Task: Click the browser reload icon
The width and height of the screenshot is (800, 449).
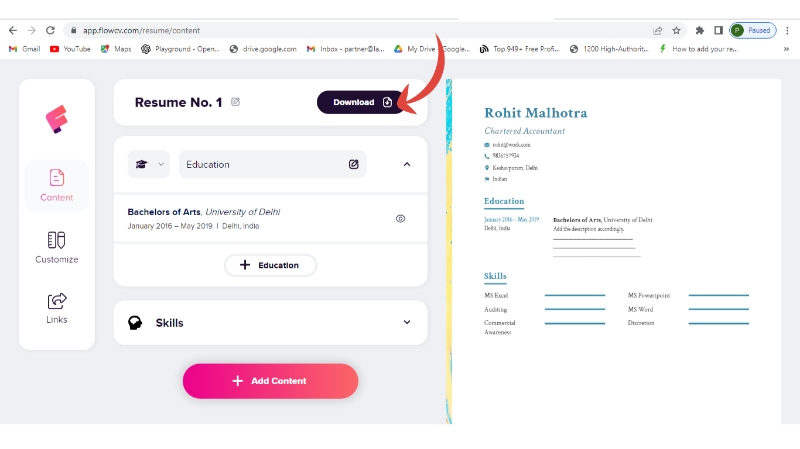Action: pyautogui.click(x=50, y=30)
